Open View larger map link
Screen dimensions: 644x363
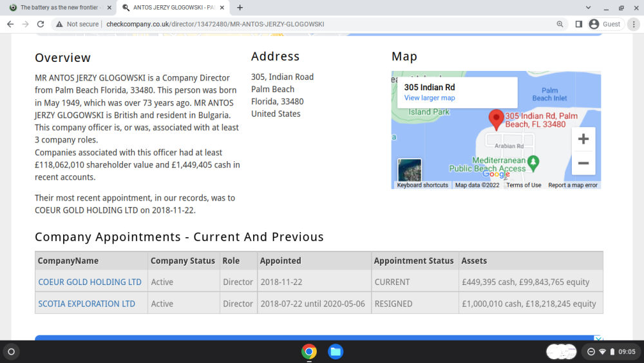point(430,98)
